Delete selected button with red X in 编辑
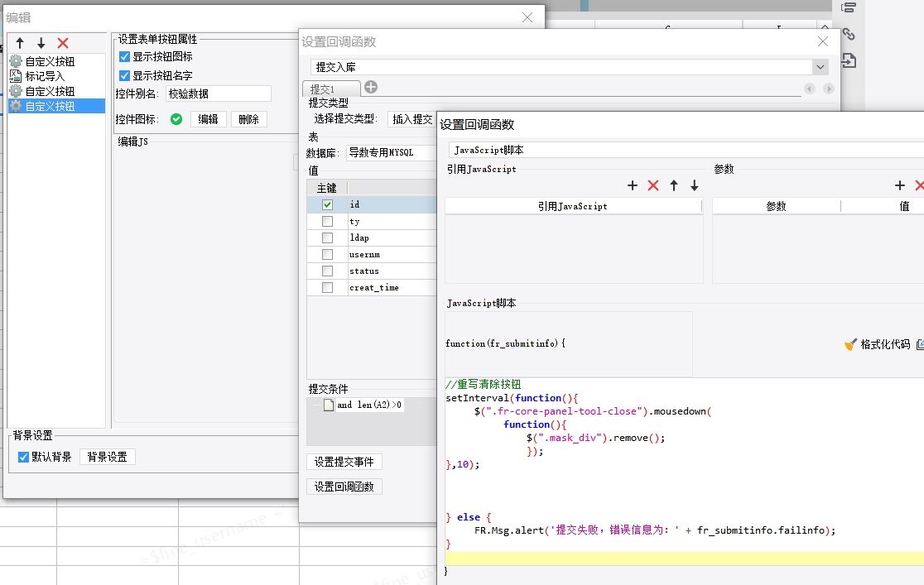The height and width of the screenshot is (585, 924). tap(63, 43)
